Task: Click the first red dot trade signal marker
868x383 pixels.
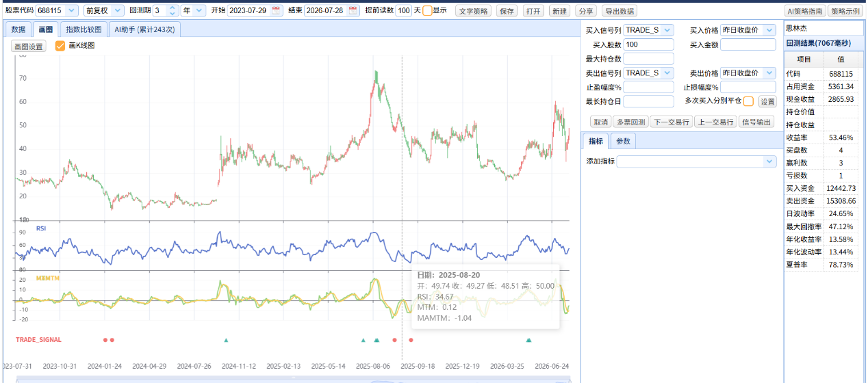Action: [x=105, y=340]
